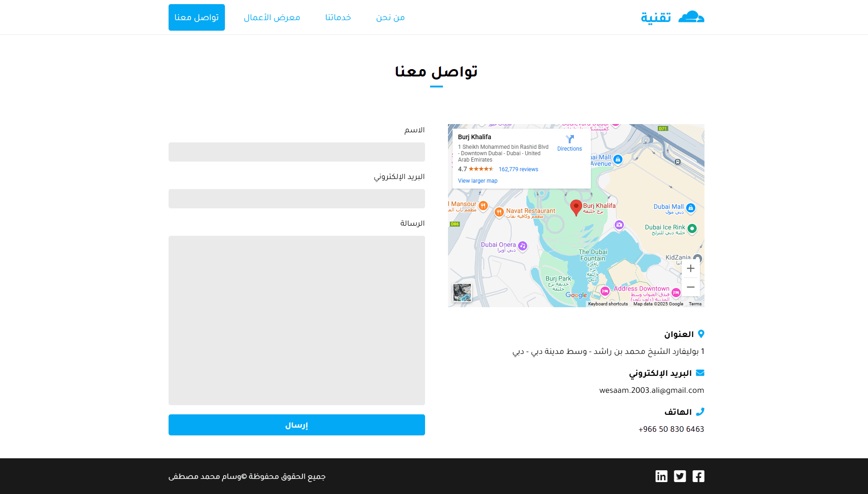Viewport: 868px width, 494px height.
Task: Submit the form with إرسال button
Action: click(x=297, y=425)
